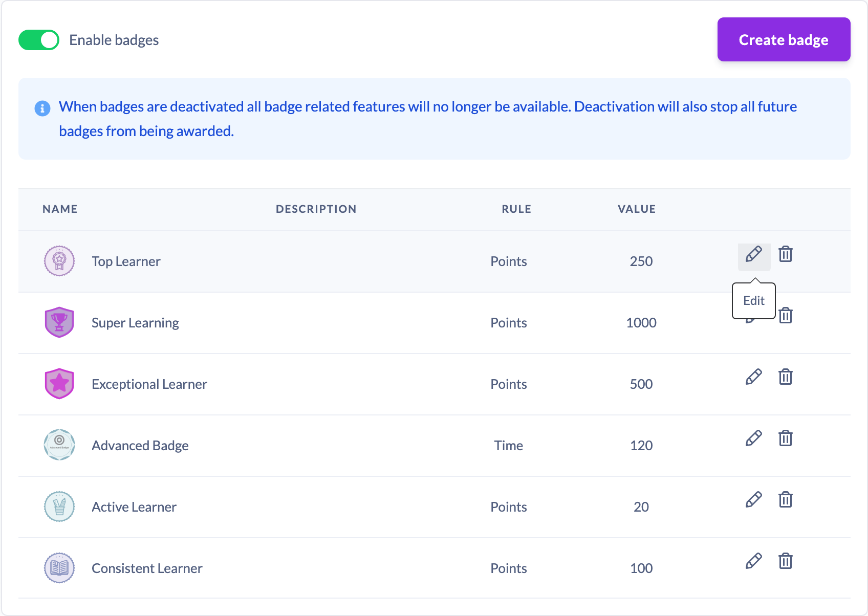Edit the Exceptional Learner badge

click(x=754, y=377)
